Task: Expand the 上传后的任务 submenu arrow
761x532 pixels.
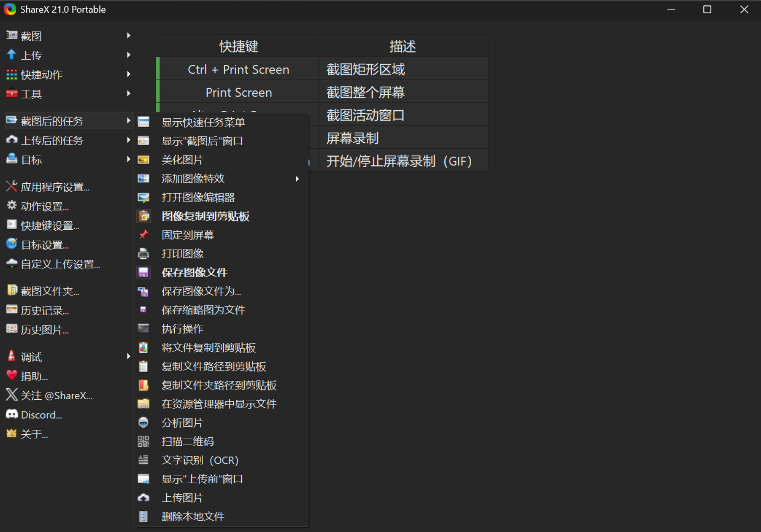Action: pyautogui.click(x=128, y=139)
